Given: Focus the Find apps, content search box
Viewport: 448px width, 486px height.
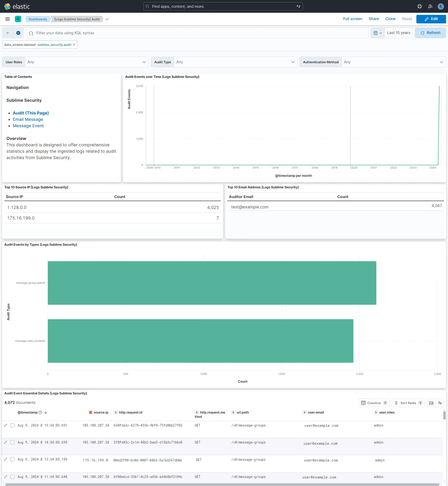Looking at the screenshot, I should click(223, 6).
